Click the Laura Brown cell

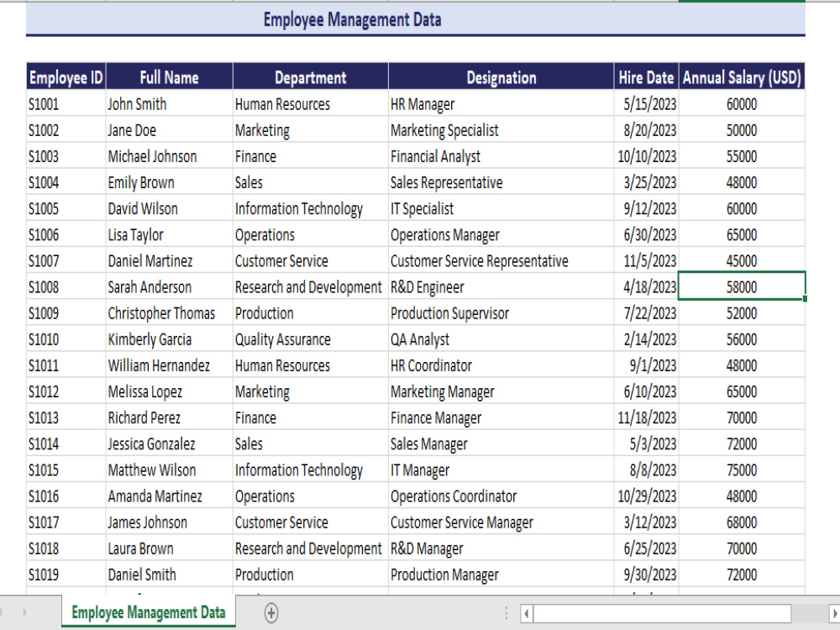[170, 549]
